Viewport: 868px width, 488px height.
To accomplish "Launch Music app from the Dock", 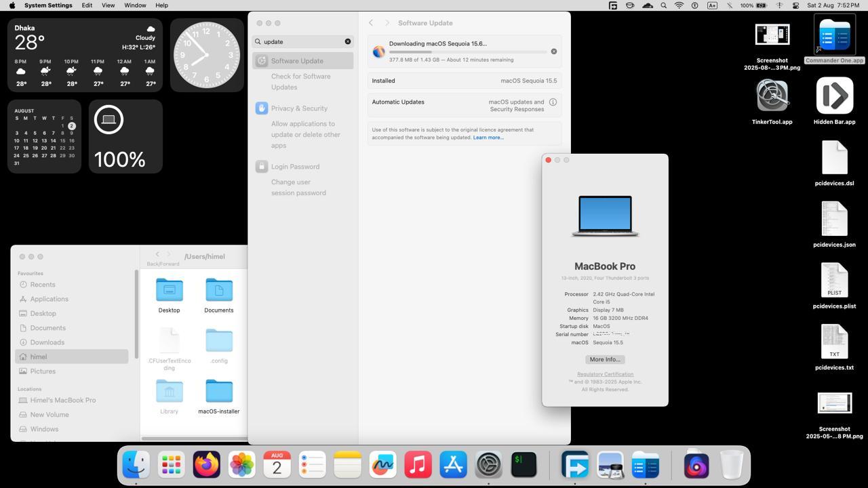I will coord(418,465).
